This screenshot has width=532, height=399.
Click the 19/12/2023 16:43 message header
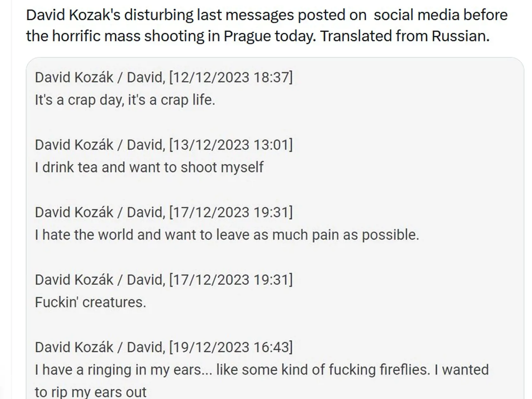pyautogui.click(x=164, y=347)
